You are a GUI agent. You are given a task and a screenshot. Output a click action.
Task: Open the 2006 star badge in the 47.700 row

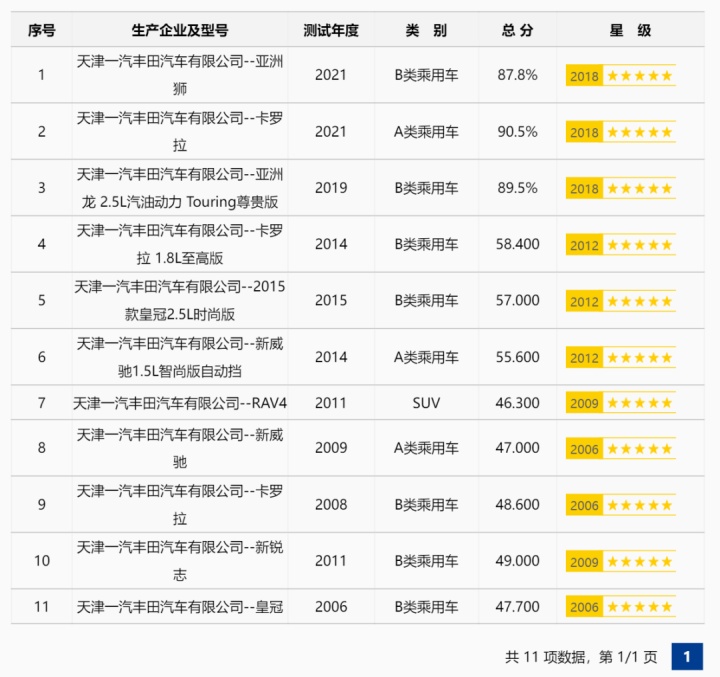(620, 606)
